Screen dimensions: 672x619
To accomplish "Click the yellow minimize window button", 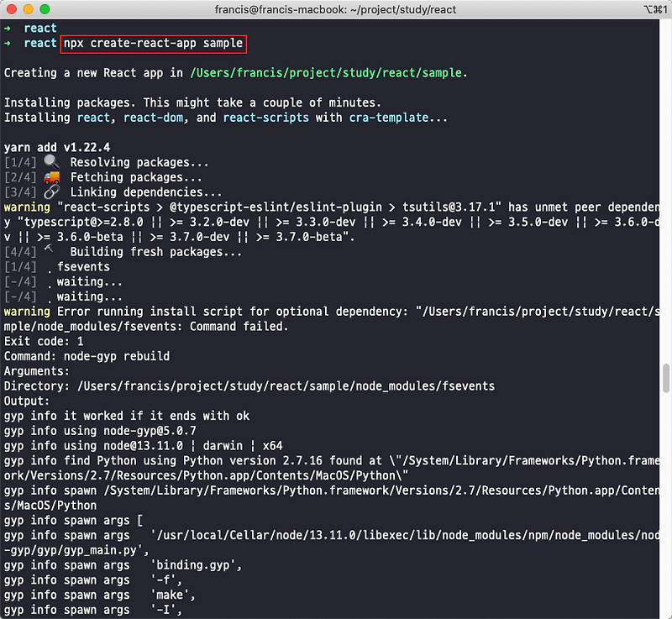I will click(29, 9).
